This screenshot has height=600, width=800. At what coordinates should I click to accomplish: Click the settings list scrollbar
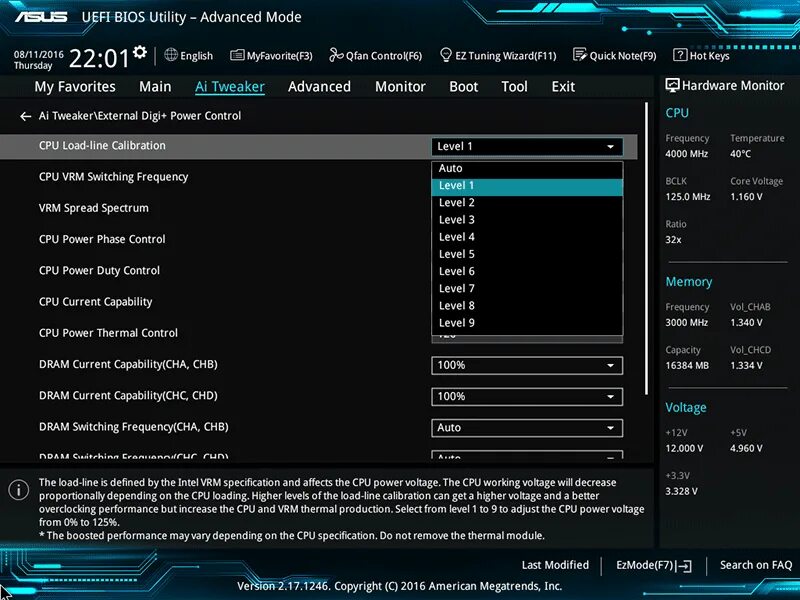[647, 248]
